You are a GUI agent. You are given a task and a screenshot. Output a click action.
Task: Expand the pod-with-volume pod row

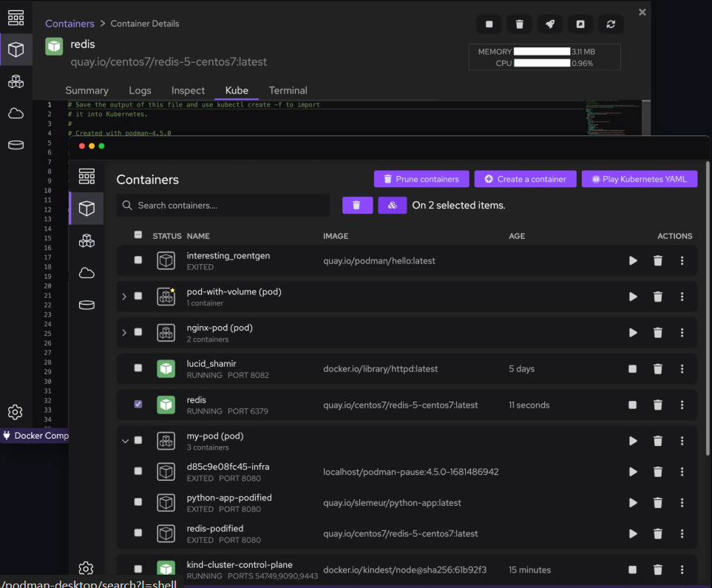124,297
